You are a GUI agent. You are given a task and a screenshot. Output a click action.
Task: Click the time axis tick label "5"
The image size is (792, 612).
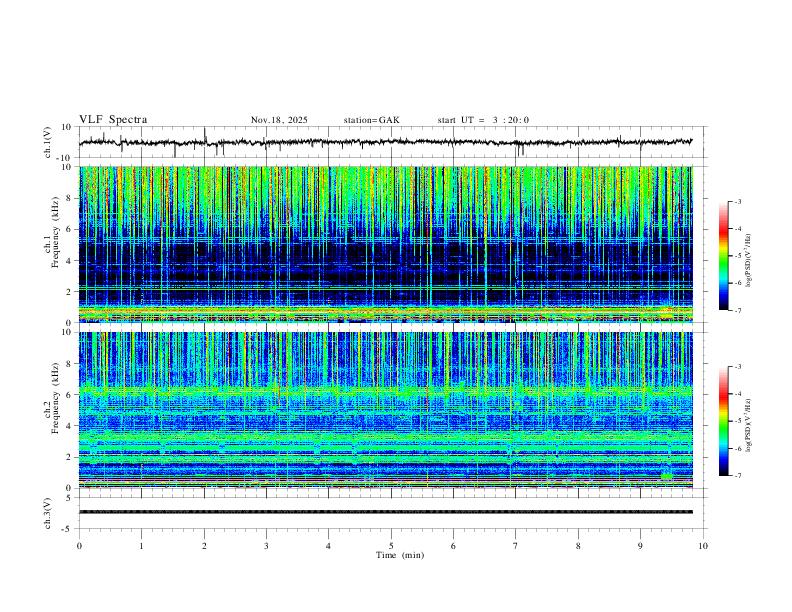(391, 546)
